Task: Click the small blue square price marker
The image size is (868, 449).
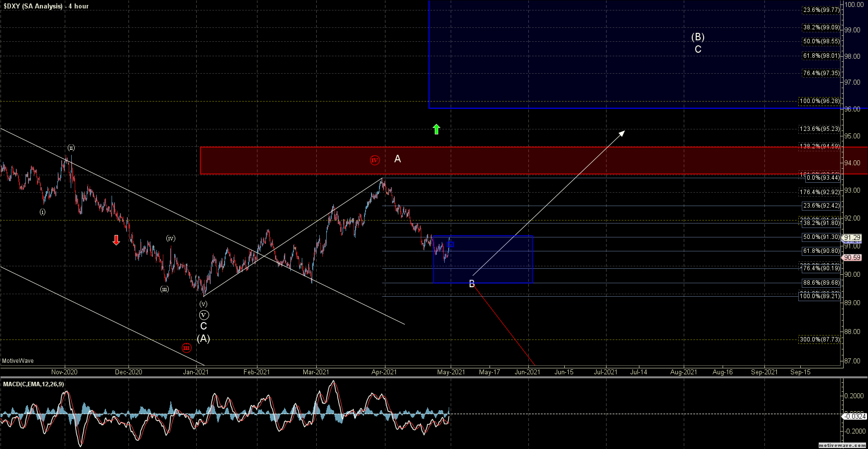Action: click(451, 244)
